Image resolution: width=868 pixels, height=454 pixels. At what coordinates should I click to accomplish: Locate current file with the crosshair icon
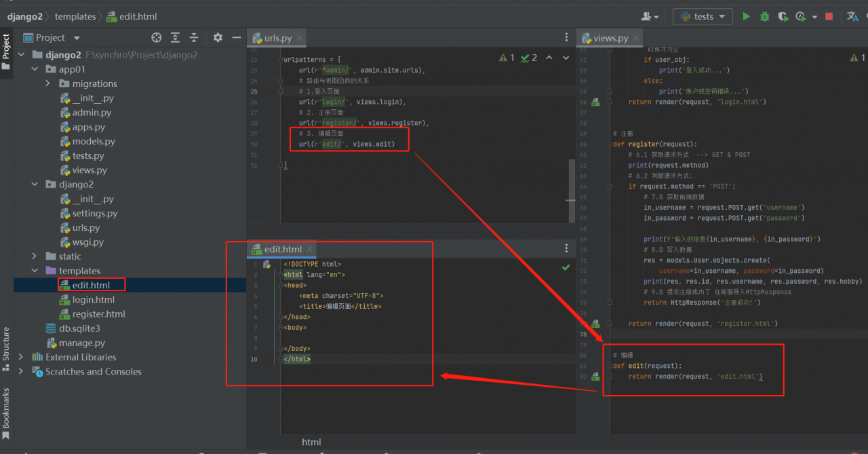[x=157, y=38]
